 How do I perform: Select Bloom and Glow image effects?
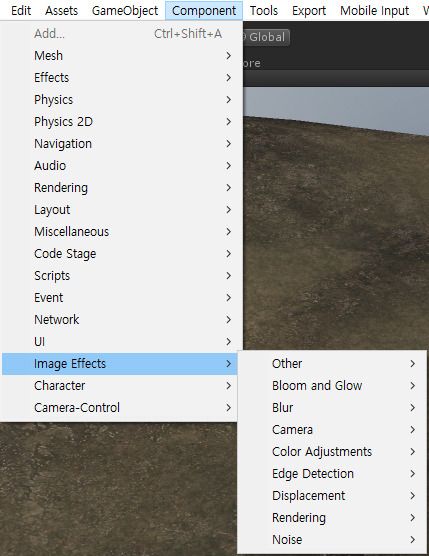332,385
